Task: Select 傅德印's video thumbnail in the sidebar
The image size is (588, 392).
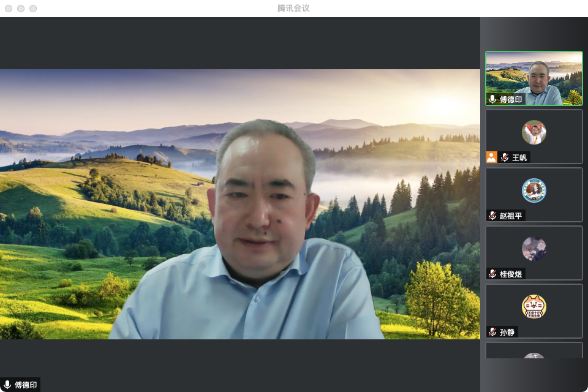Action: [534, 78]
